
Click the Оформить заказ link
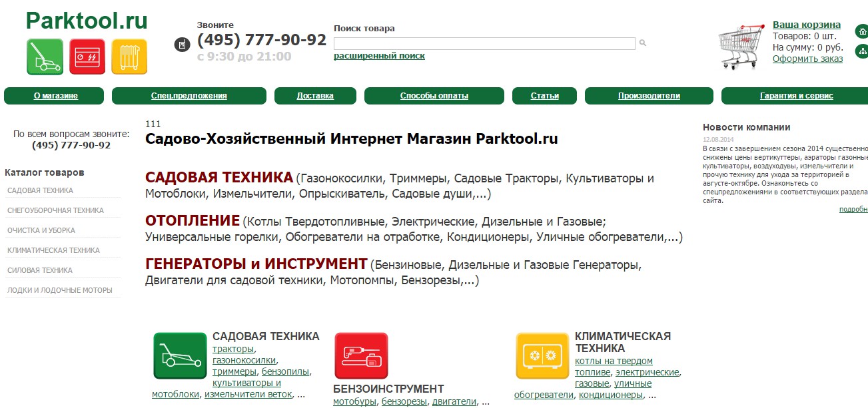(807, 59)
